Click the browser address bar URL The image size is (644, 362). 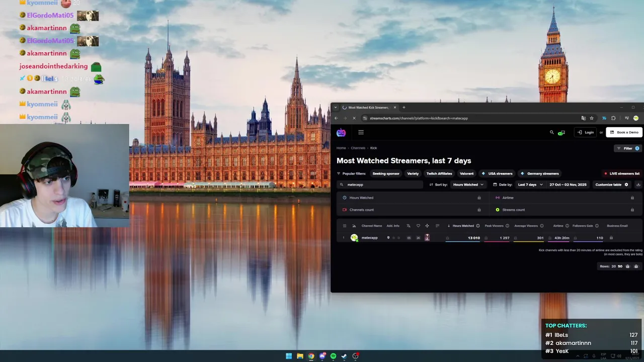(x=419, y=118)
